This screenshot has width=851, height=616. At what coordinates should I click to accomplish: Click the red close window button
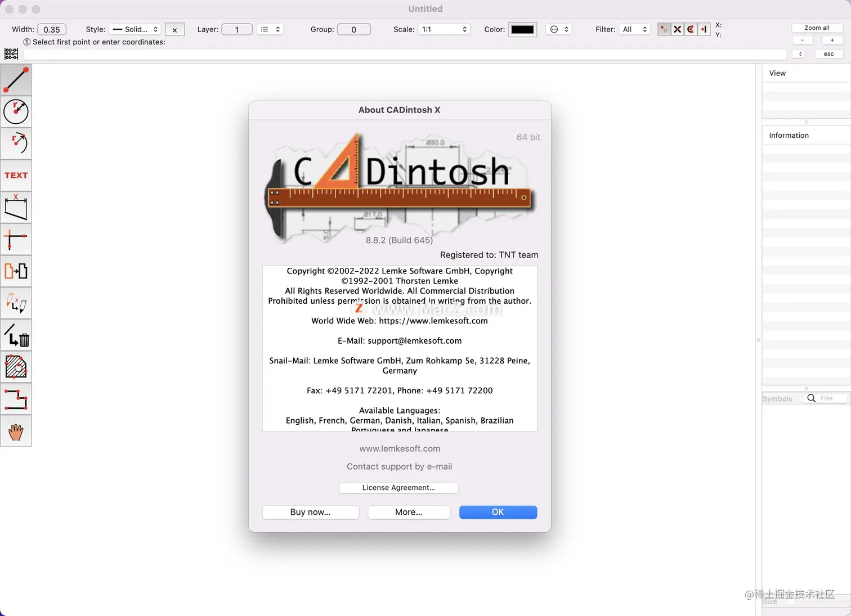pyautogui.click(x=9, y=9)
